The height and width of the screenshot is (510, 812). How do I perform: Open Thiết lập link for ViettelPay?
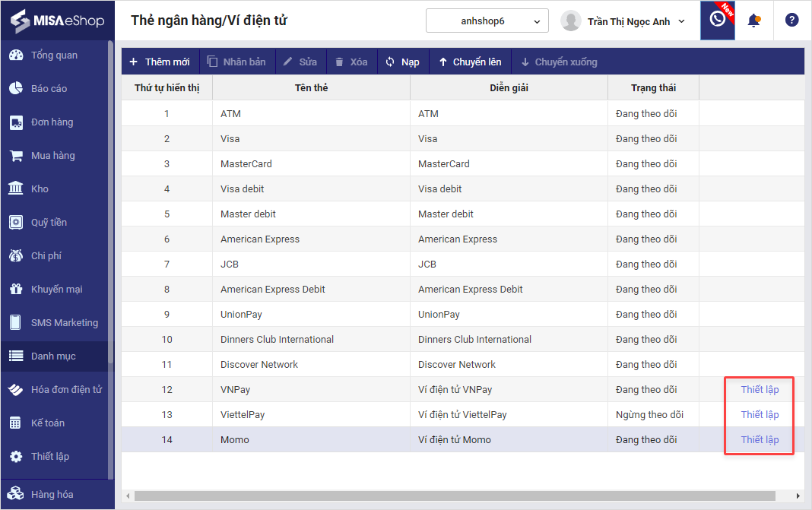(760, 415)
